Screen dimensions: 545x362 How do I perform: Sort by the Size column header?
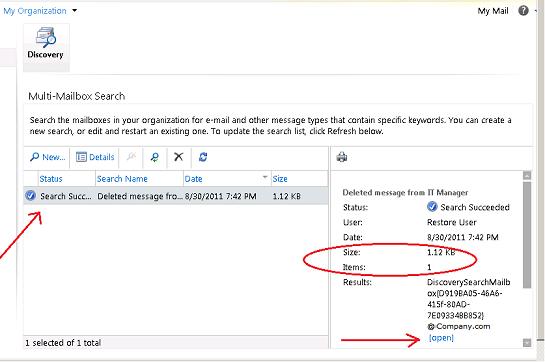(x=280, y=179)
